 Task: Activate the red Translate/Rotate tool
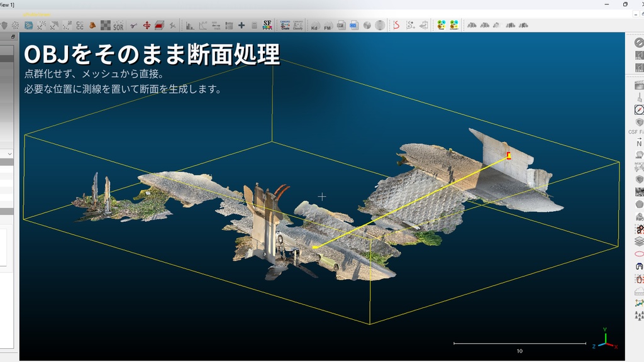(x=147, y=25)
